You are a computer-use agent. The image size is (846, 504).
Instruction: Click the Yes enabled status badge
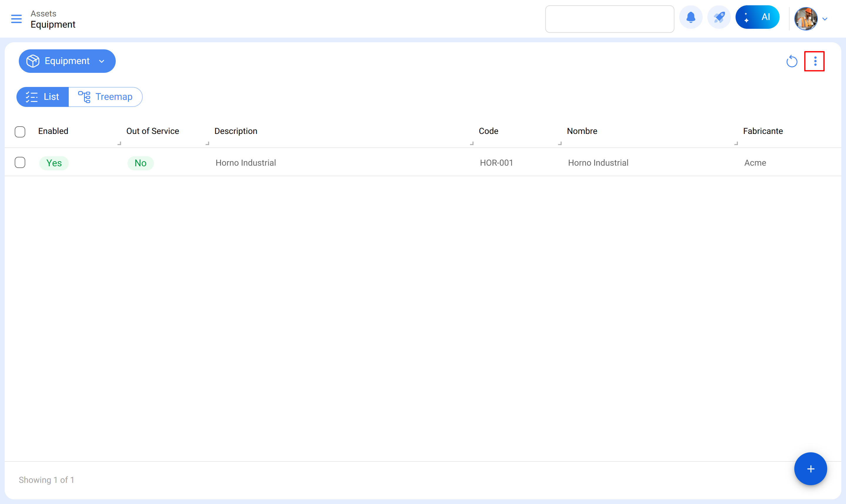tap(54, 163)
